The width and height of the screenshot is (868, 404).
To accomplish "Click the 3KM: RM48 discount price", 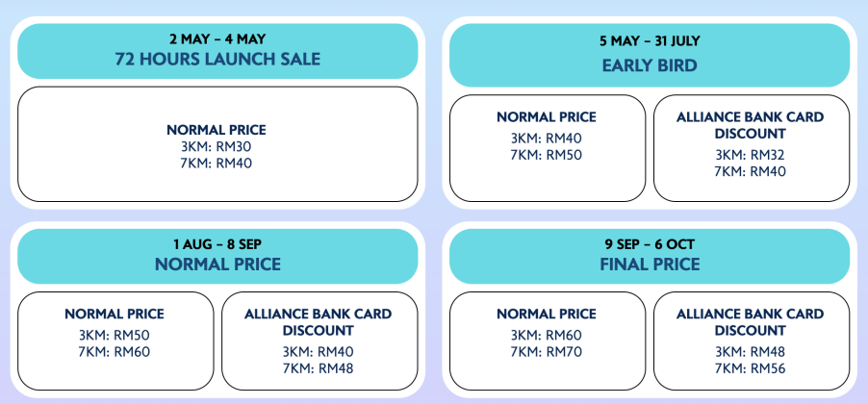I will point(750,352).
